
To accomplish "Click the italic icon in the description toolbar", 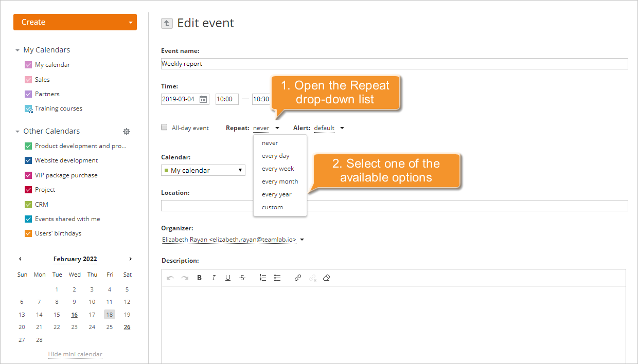I will (214, 278).
